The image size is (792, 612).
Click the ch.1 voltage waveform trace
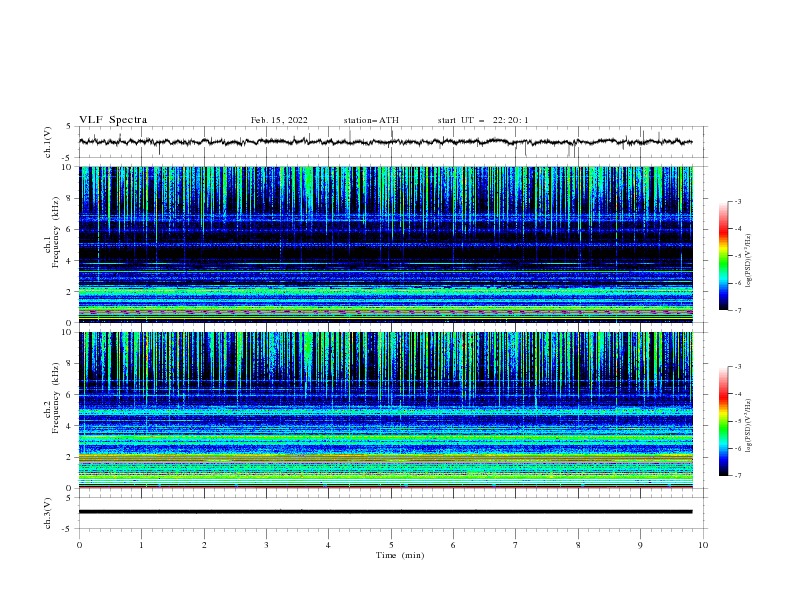pos(385,142)
